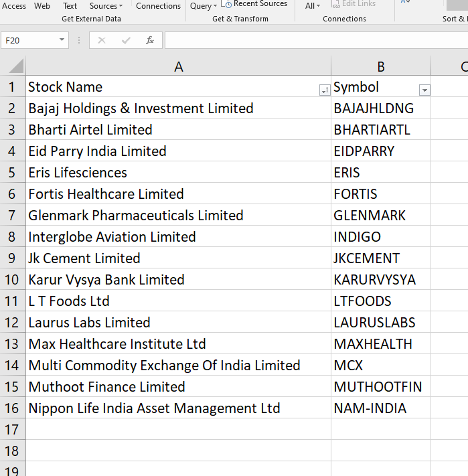Select row 8 header
Image resolution: width=468 pixels, height=476 pixels.
[x=12, y=237]
